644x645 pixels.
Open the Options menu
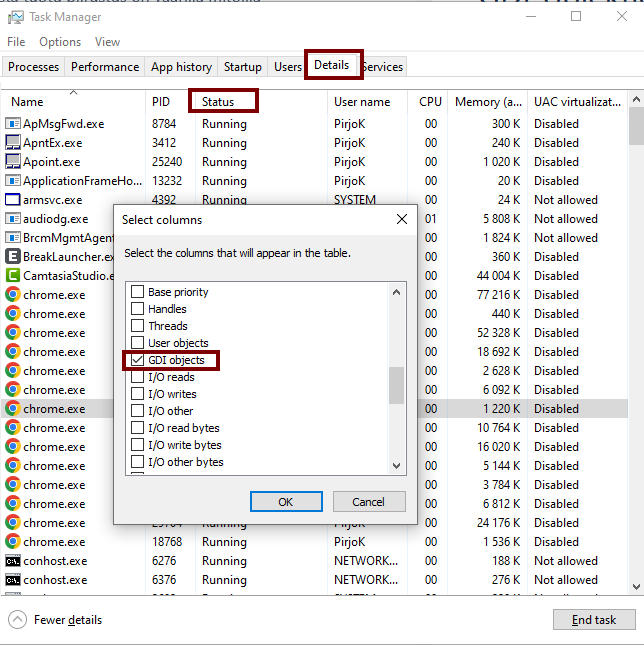pos(60,42)
